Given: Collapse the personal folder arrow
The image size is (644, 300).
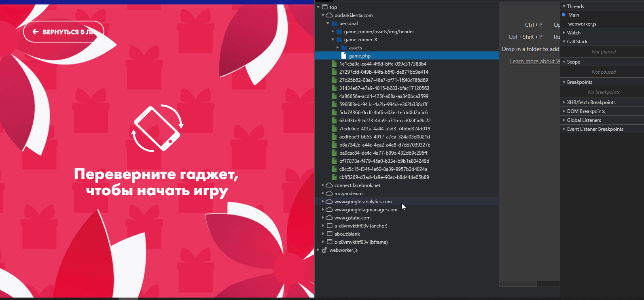Looking at the screenshot, I should [328, 23].
